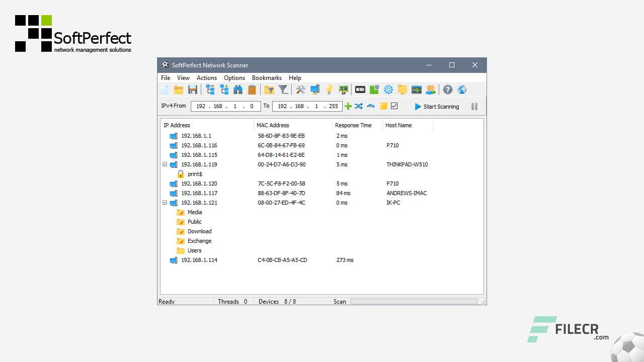Select the Public shared folder
Image resolution: width=644 pixels, height=362 pixels.
(x=194, y=222)
